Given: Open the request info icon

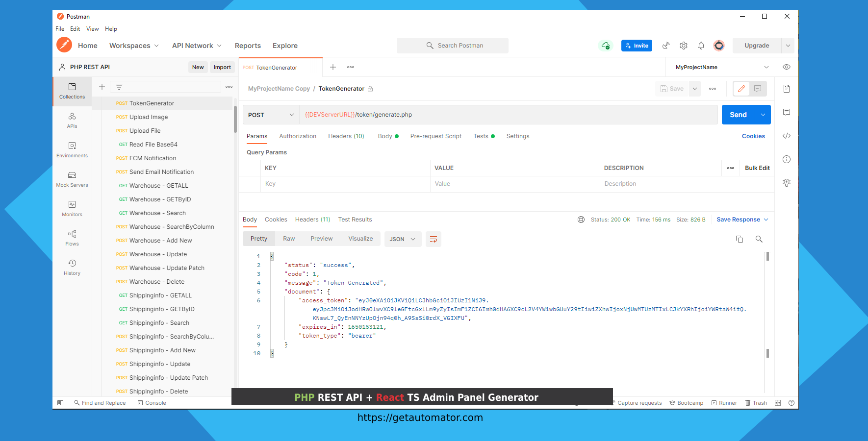Looking at the screenshot, I should pyautogui.click(x=787, y=159).
